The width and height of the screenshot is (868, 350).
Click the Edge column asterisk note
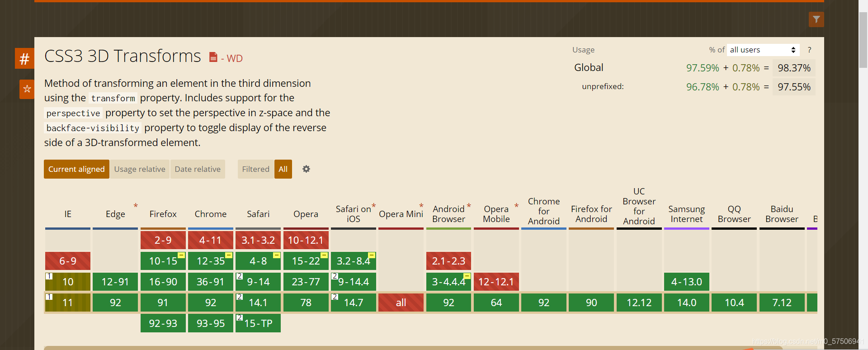(x=136, y=206)
